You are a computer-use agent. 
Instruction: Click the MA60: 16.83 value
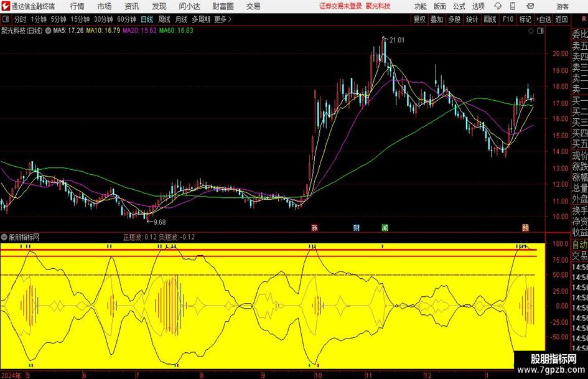click(176, 30)
